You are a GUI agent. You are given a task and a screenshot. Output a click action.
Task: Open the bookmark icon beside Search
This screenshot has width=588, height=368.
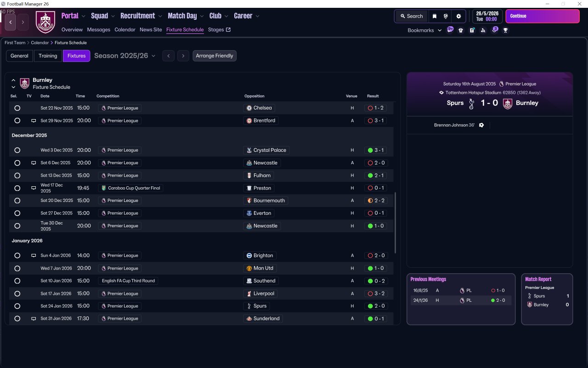point(435,16)
